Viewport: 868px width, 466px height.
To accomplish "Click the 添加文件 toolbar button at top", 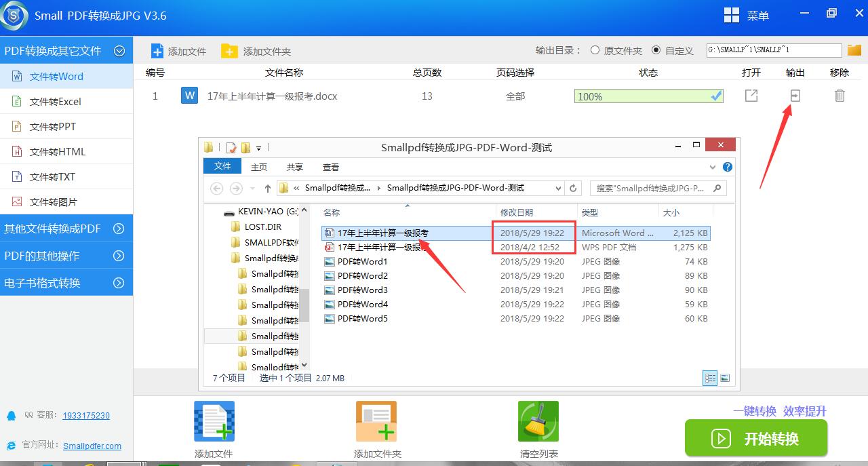I will click(x=178, y=51).
